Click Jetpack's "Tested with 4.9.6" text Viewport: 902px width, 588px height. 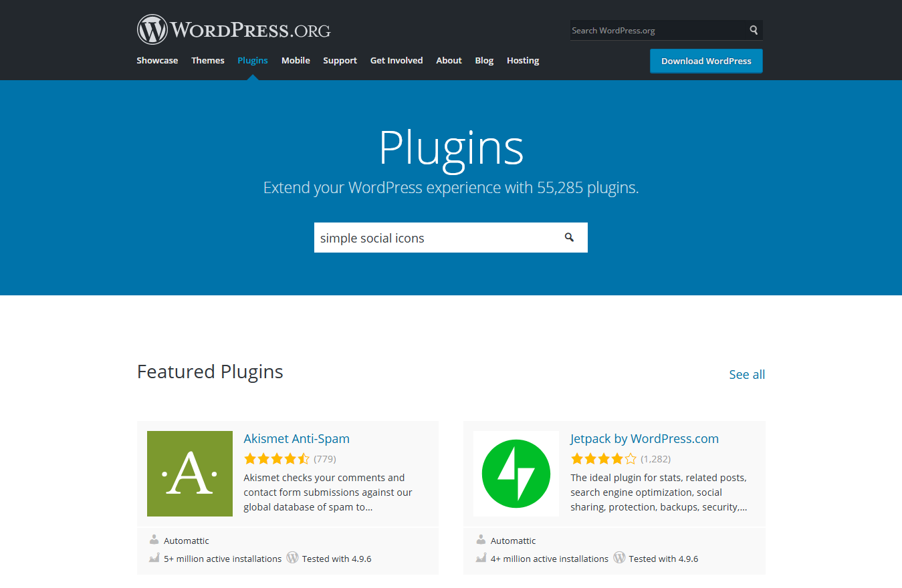(663, 559)
